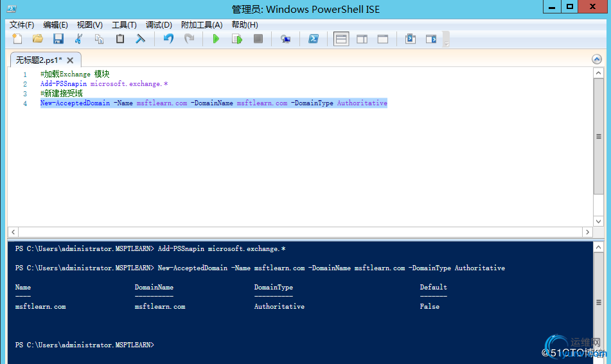Image resolution: width=611 pixels, height=364 pixels.
Task: Stop operation using the square stop icon
Action: click(258, 39)
